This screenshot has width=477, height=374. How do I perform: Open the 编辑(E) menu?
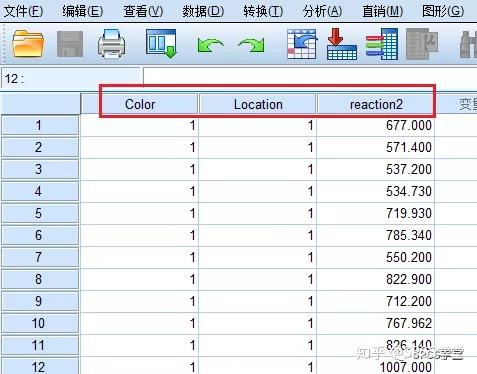pyautogui.click(x=83, y=11)
